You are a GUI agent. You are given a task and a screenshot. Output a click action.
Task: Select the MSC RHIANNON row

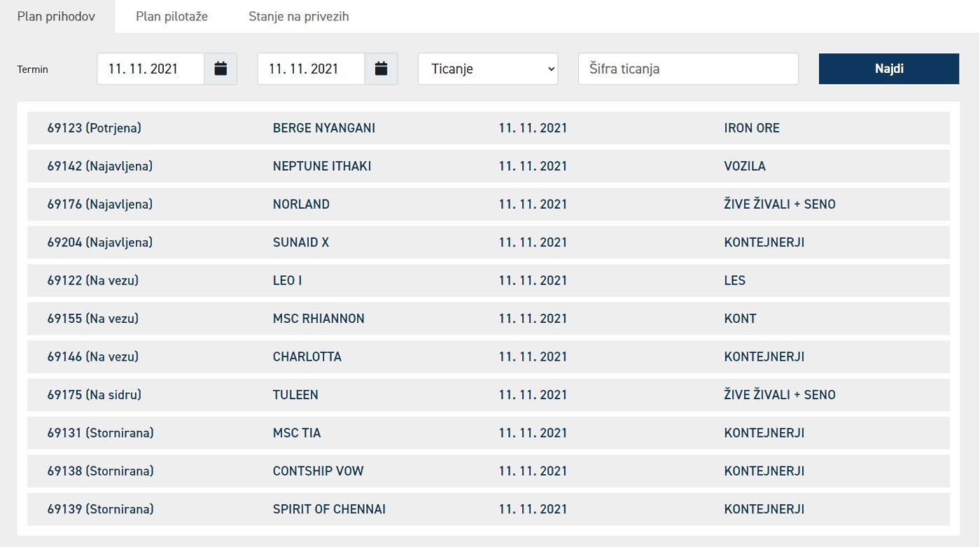pos(489,319)
